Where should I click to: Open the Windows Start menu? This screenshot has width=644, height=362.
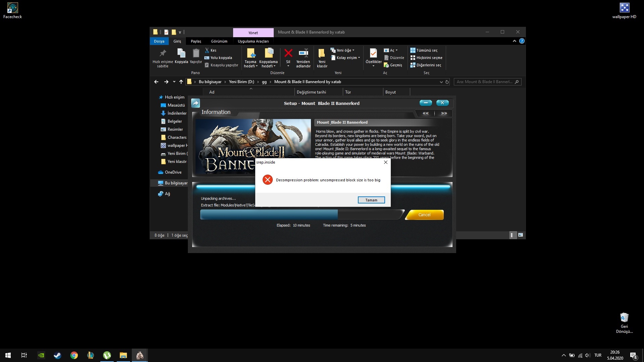(x=8, y=355)
